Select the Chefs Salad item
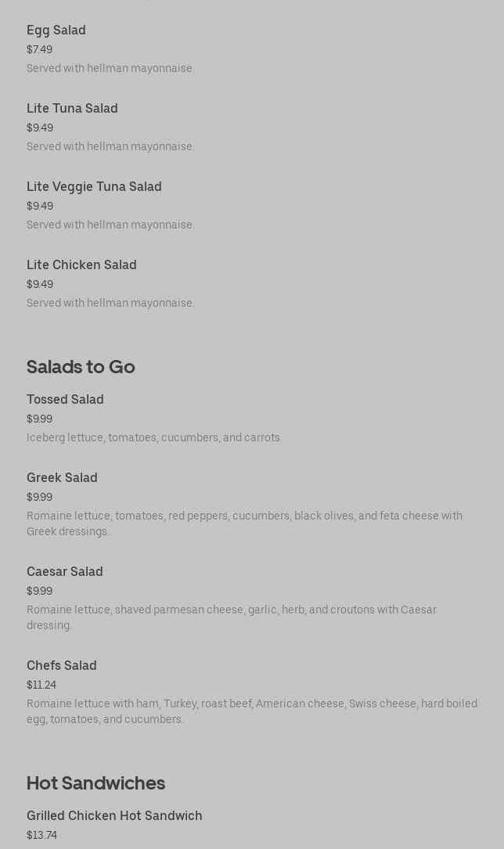This screenshot has width=504, height=849. (62, 665)
